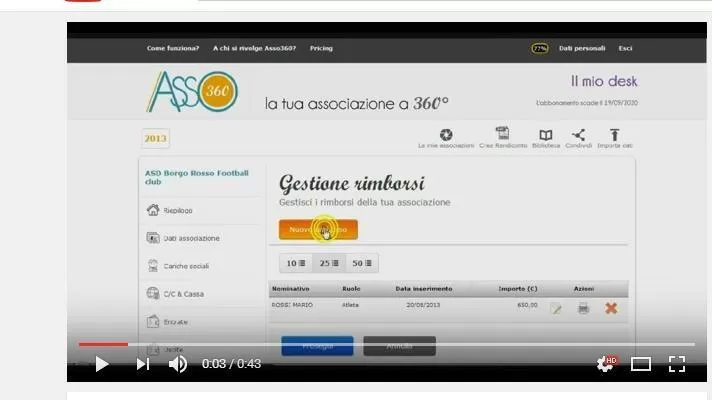712x400 pixels.
Task: Open A chi si rivolge Asso360?
Action: point(254,48)
